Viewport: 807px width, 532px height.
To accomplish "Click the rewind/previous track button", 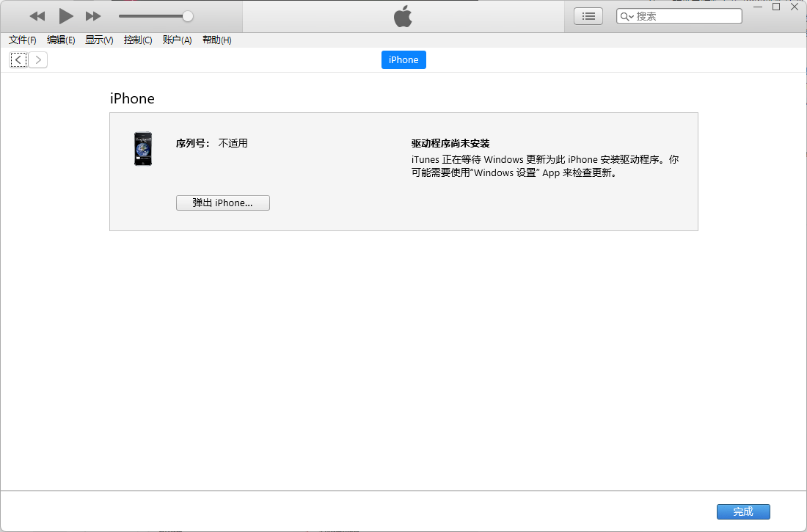I will point(37,16).
